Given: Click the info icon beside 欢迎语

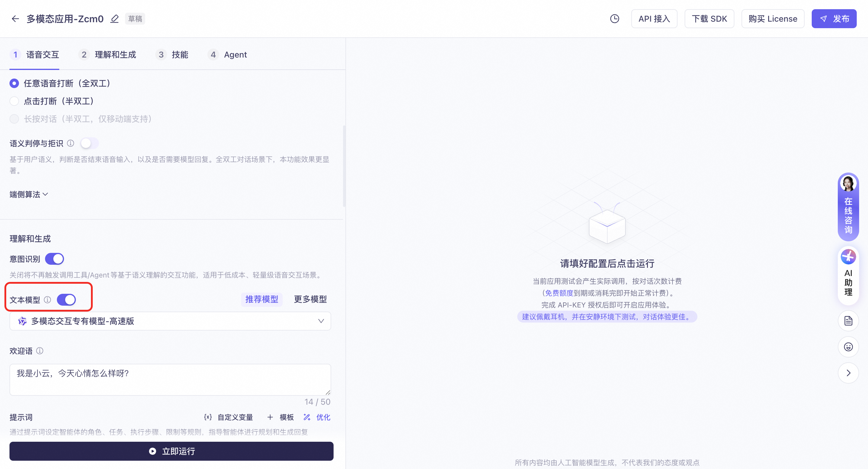Looking at the screenshot, I should (40, 351).
